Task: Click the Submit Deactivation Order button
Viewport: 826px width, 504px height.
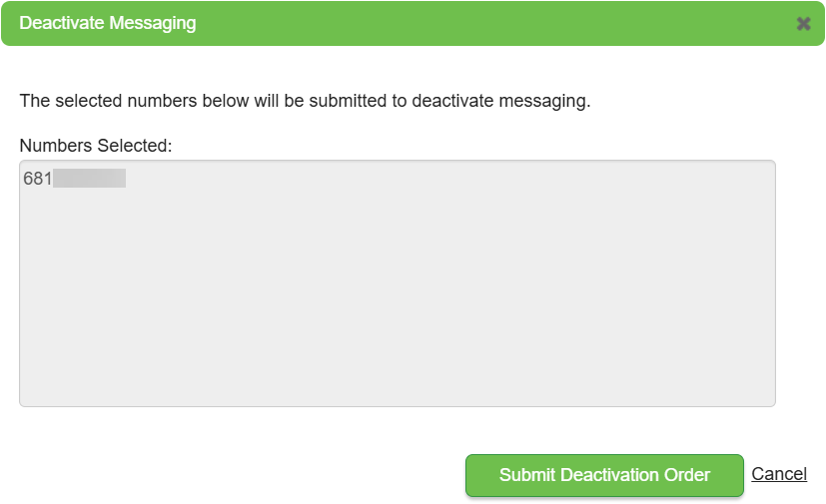Action: click(604, 475)
